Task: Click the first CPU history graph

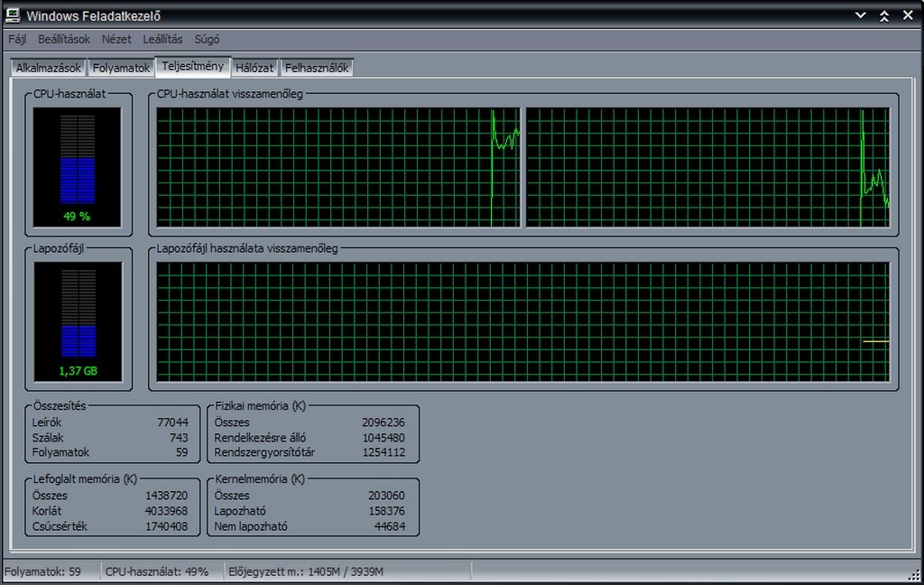Action: pyautogui.click(x=338, y=167)
